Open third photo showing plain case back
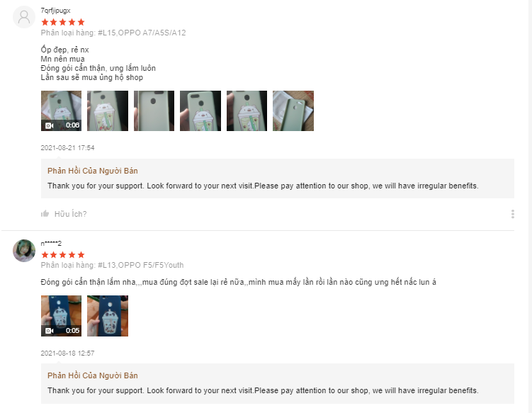This screenshot has width=532, height=413. point(154,111)
